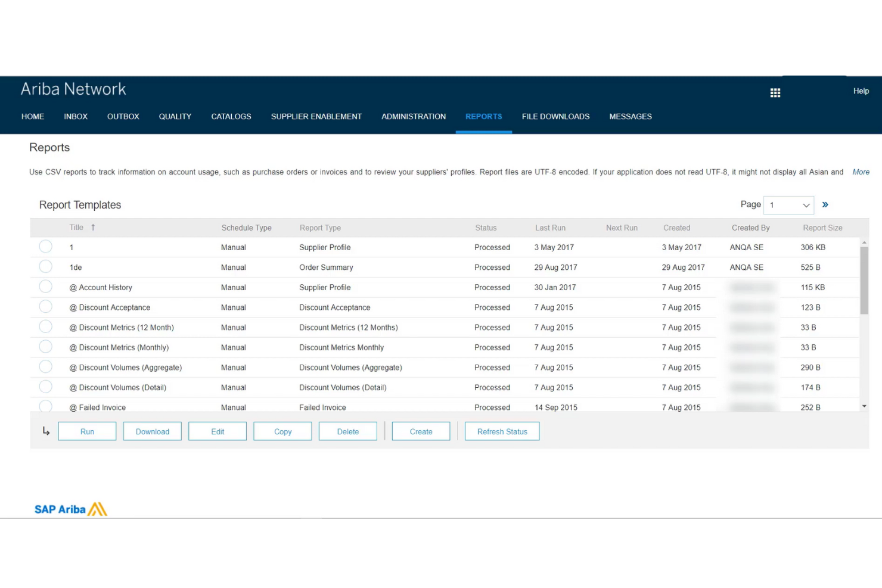
Task: Click the '@ Account History' title
Action: [x=101, y=287]
